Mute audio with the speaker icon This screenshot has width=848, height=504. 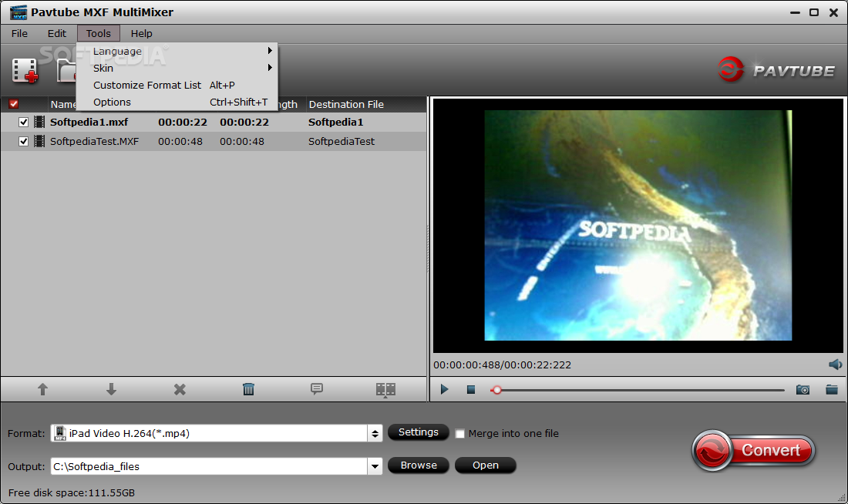coord(835,365)
